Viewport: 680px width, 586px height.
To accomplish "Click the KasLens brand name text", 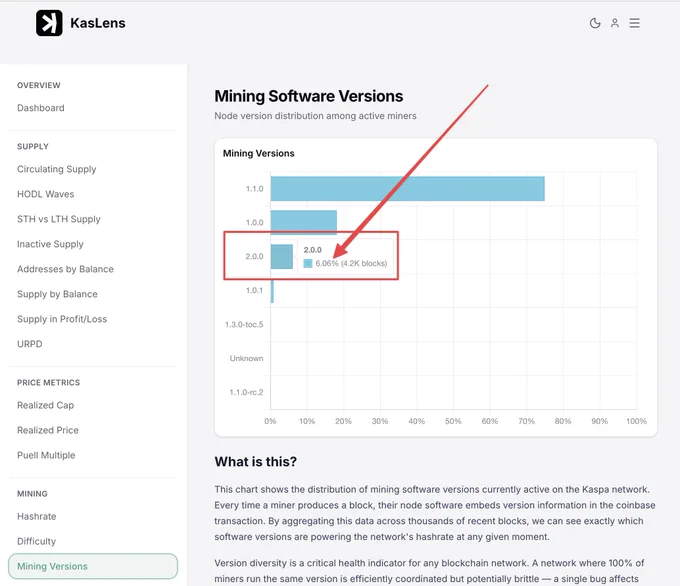I will click(x=98, y=23).
